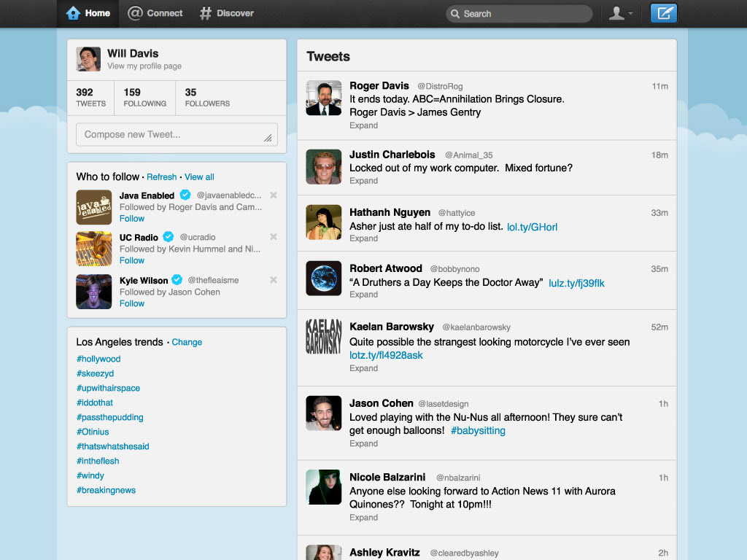Open the lotz.ty/fl4928ask link
The width and height of the screenshot is (747, 560).
point(387,355)
